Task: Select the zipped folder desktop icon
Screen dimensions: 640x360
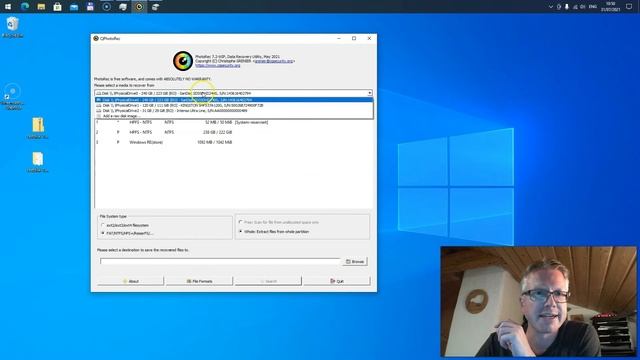Action: coord(38,128)
